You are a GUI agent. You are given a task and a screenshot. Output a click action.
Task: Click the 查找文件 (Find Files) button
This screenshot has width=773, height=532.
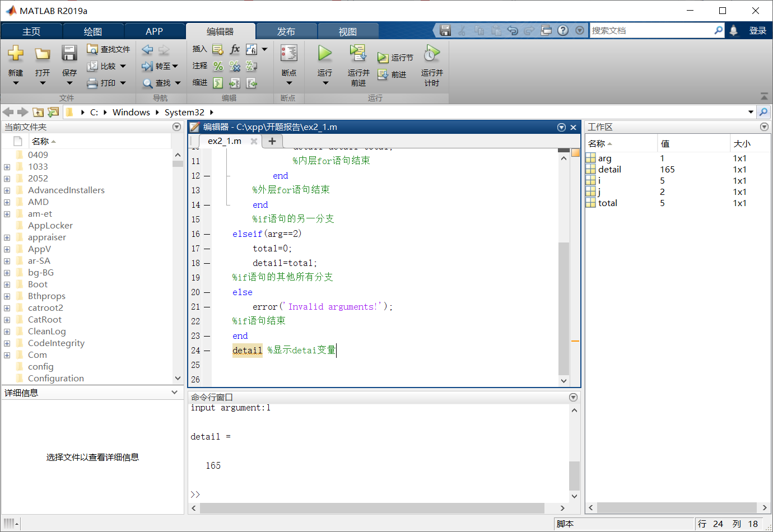coord(109,49)
